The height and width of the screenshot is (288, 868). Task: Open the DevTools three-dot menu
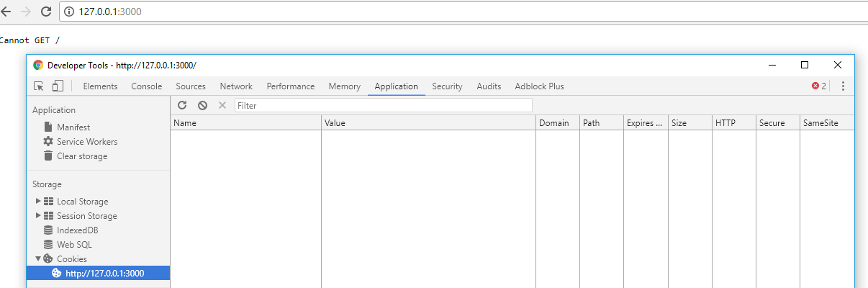[843, 86]
